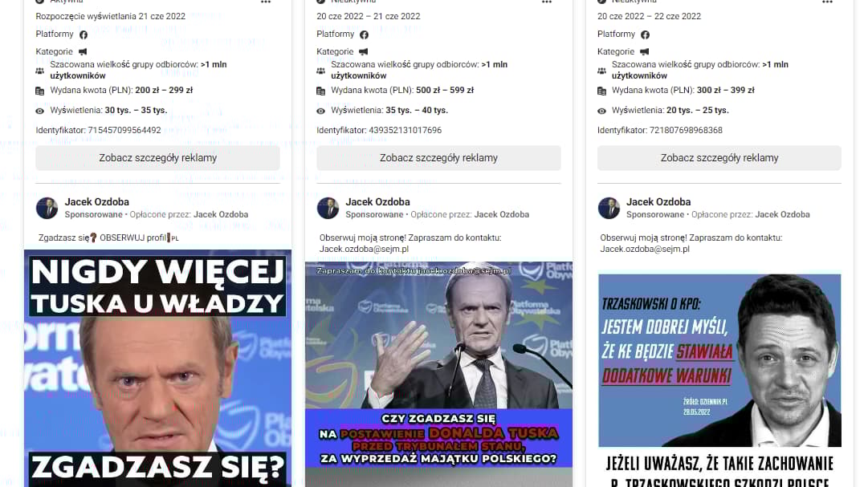Open the three-dot menu of third ad

coord(828,2)
